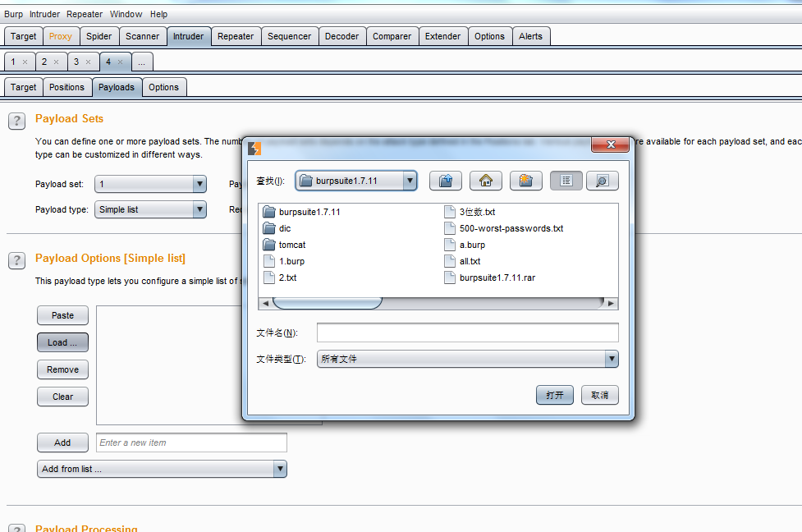Switch to Spider tab

99,36
